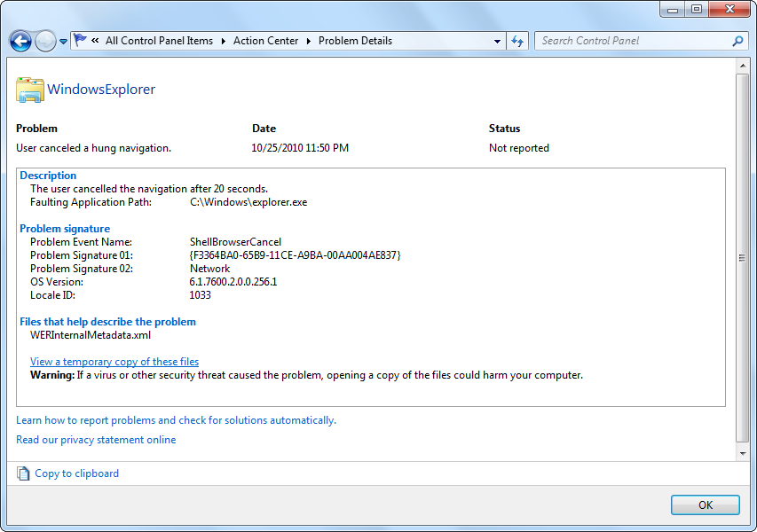Image resolution: width=757 pixels, height=532 pixels.
Task: Select Locale ID value '1033'
Action: 201,295
